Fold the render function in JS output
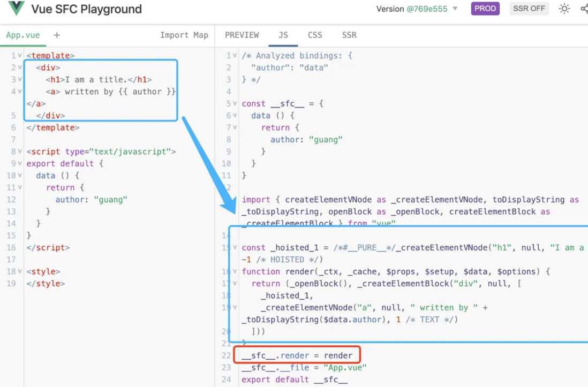The width and height of the screenshot is (588, 387). (x=235, y=271)
